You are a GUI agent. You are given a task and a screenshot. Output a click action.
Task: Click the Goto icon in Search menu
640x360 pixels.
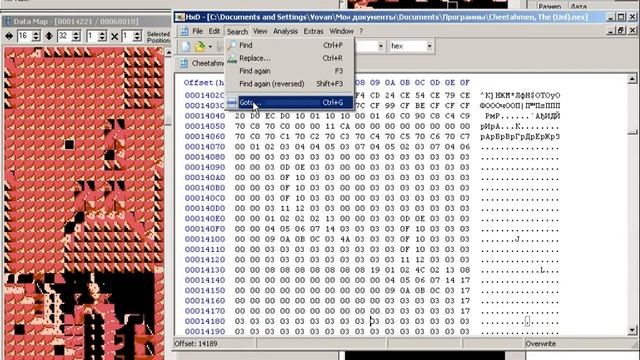pyautogui.click(x=232, y=102)
